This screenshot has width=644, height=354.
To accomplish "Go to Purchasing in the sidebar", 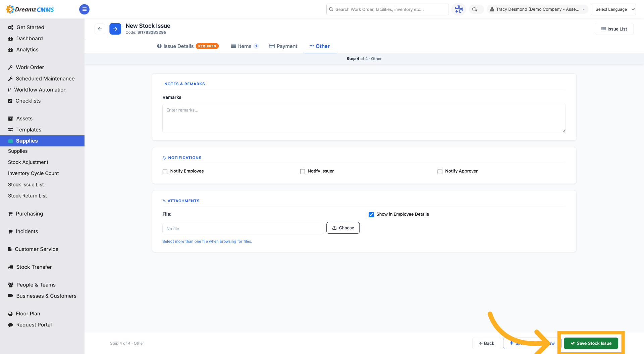I will point(30,214).
